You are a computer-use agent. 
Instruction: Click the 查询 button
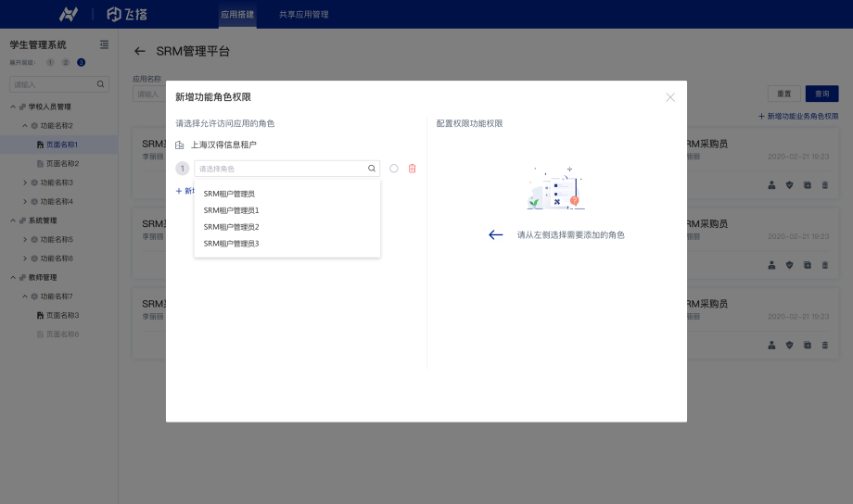coord(821,94)
